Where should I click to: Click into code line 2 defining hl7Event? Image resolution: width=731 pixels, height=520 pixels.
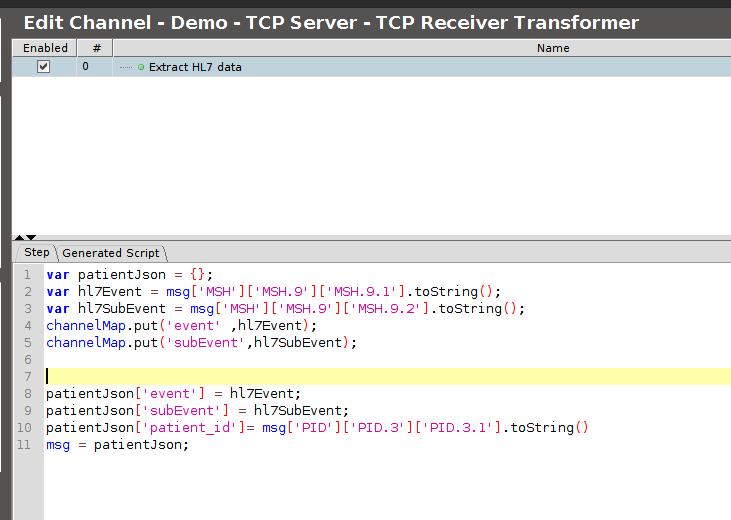tap(274, 292)
